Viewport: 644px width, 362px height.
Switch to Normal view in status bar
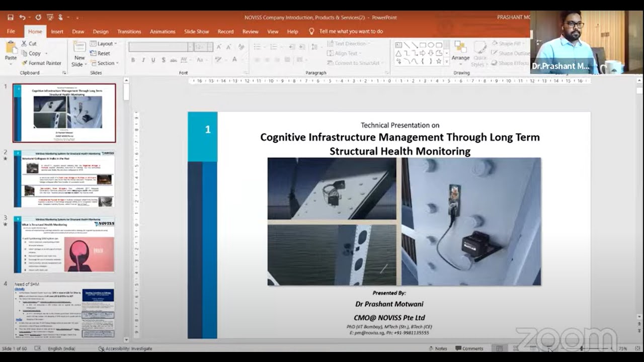499,348
